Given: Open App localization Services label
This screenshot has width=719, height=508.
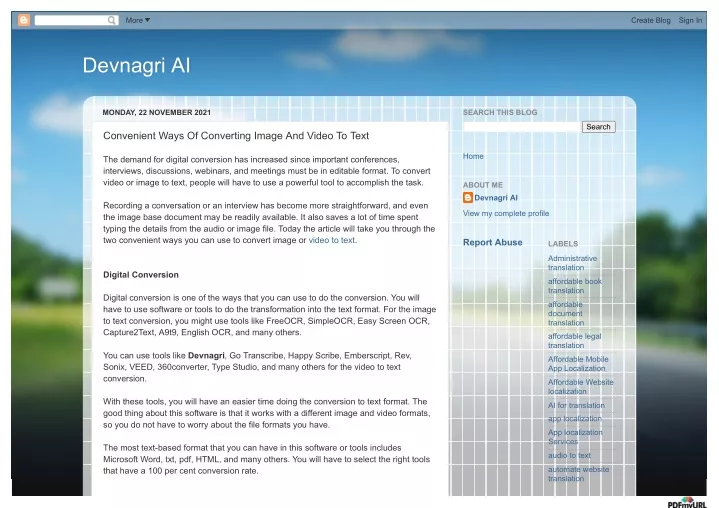Looking at the screenshot, I should click(x=575, y=437).
